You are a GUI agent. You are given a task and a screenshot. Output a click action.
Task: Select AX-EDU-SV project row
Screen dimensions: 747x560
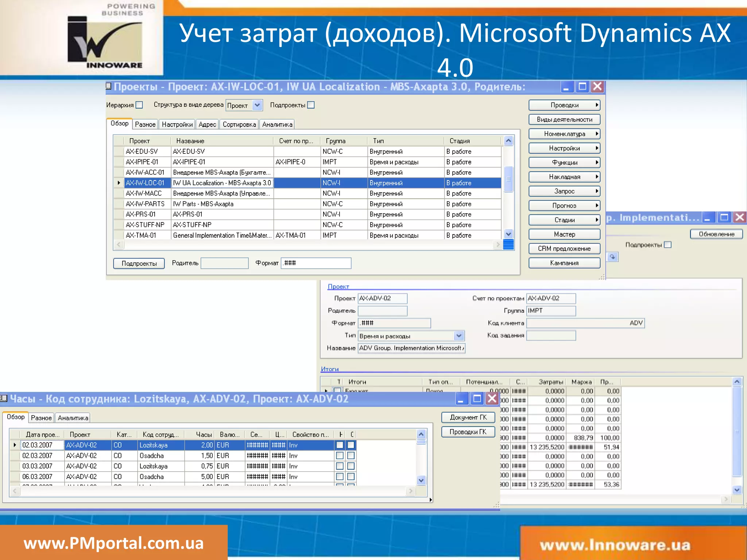pyautogui.click(x=307, y=151)
